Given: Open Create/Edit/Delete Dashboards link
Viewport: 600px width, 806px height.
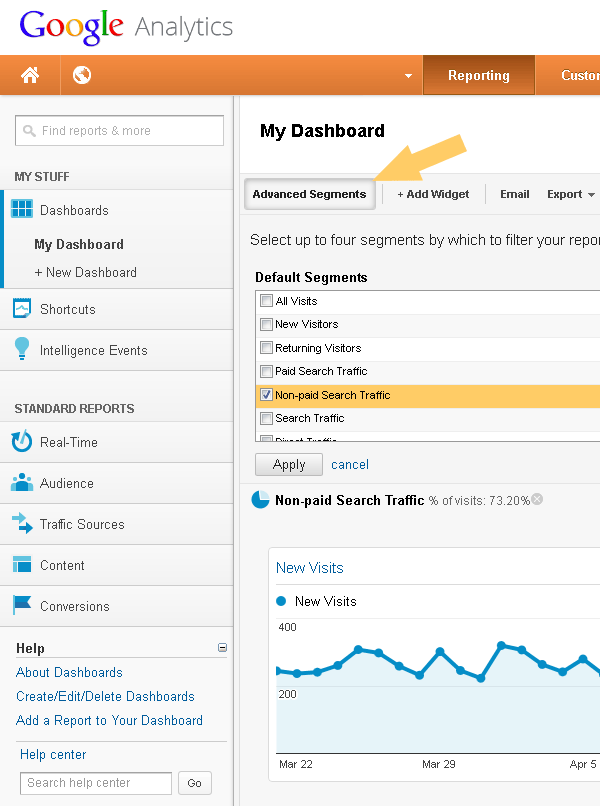Looking at the screenshot, I should click(105, 697).
